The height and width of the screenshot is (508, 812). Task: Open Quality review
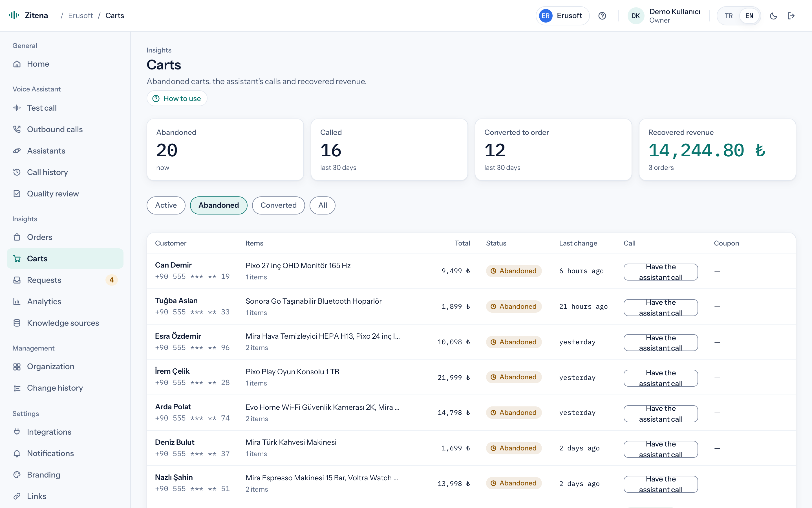click(x=65, y=194)
